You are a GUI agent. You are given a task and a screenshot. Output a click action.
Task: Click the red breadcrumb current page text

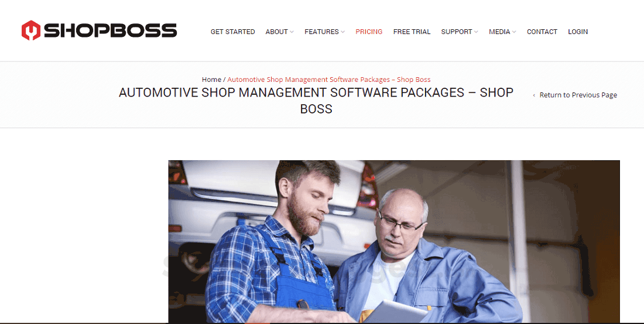pyautogui.click(x=329, y=80)
